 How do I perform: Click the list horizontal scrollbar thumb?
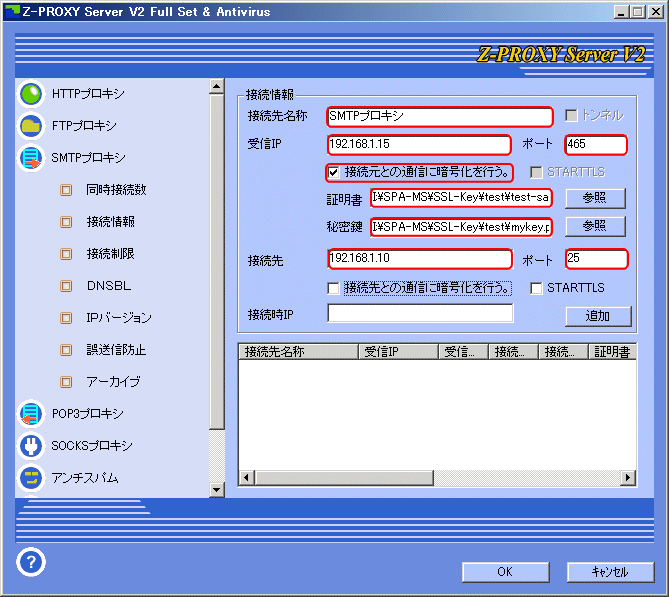click(x=344, y=477)
